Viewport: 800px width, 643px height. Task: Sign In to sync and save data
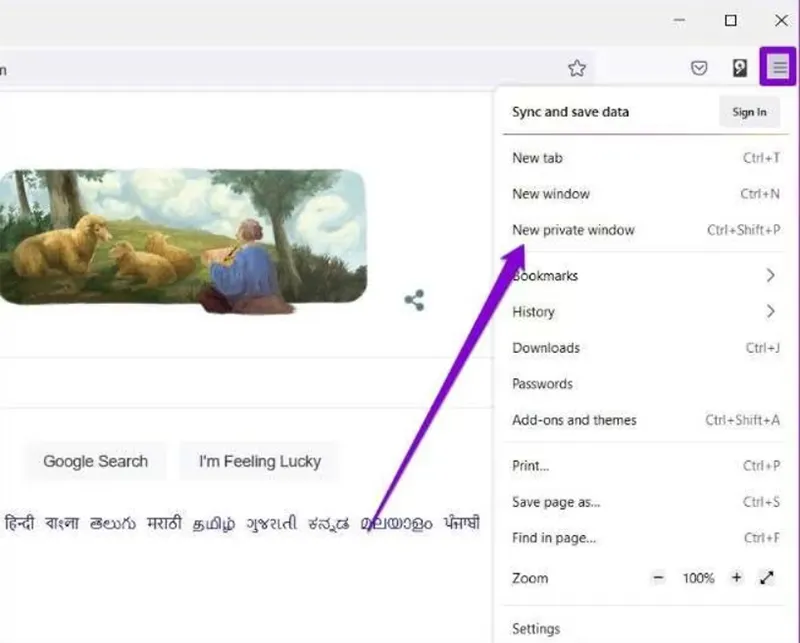click(749, 112)
